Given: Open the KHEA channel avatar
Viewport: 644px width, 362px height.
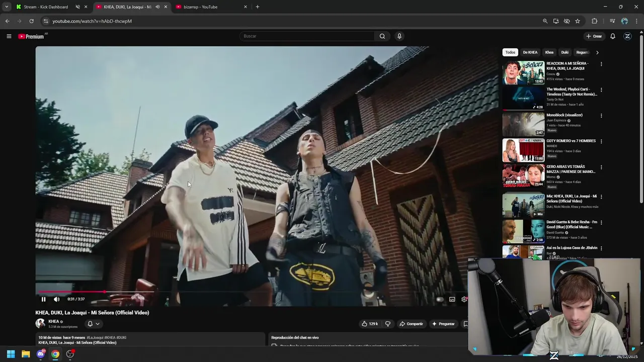Looking at the screenshot, I should click(40, 324).
